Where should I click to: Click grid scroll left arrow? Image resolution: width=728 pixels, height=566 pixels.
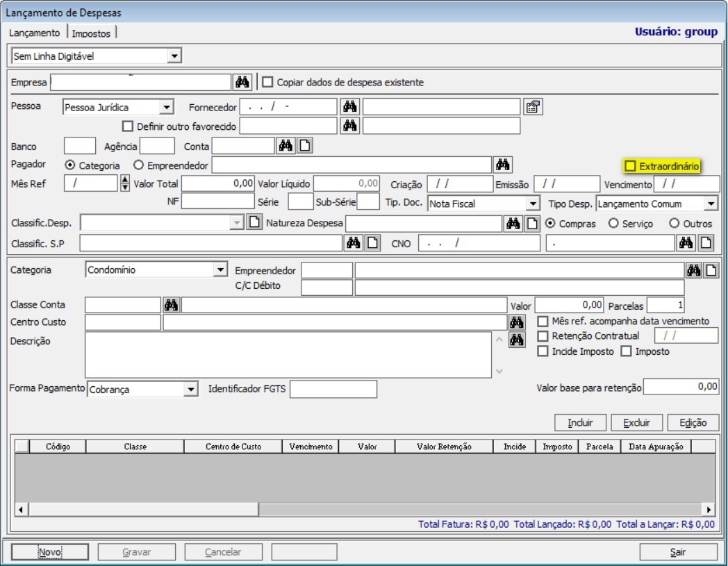pos(20,509)
